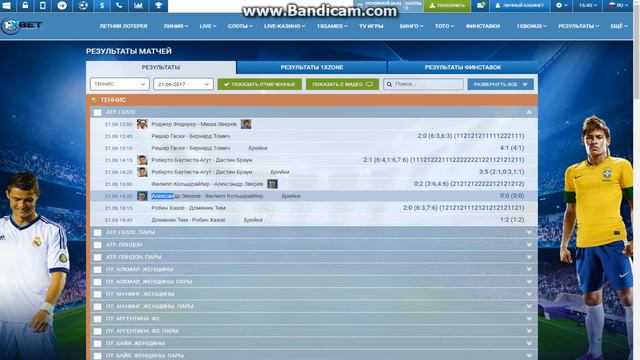This screenshot has height=360, width=640.
Task: Expand ITF Аргентина. Ф3 section chevron
Action: (x=529, y=319)
